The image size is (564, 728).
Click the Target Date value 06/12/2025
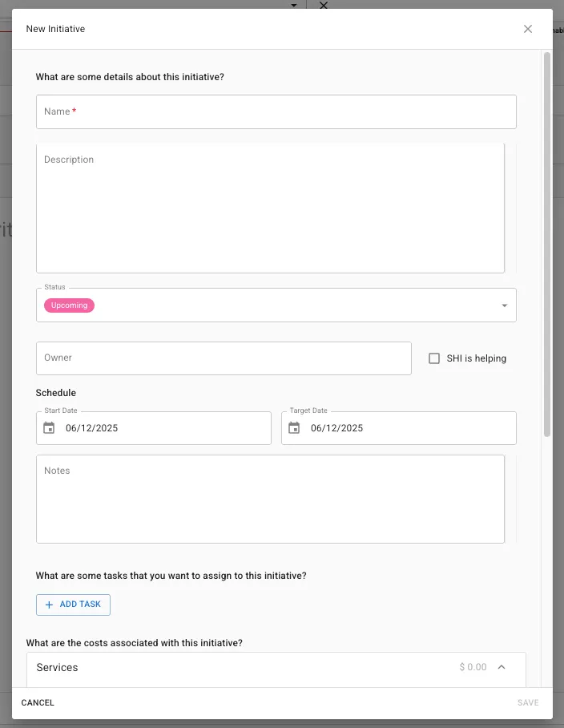pyautogui.click(x=336, y=428)
